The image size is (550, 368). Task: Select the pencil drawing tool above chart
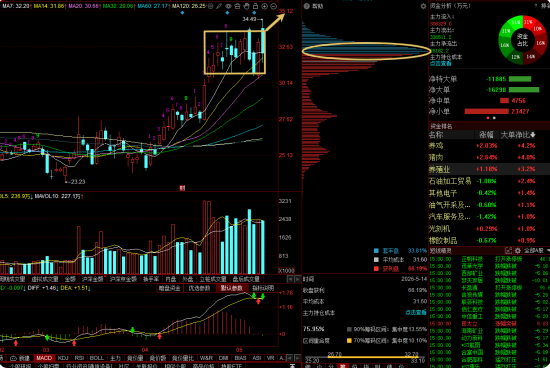[x=219, y=6]
